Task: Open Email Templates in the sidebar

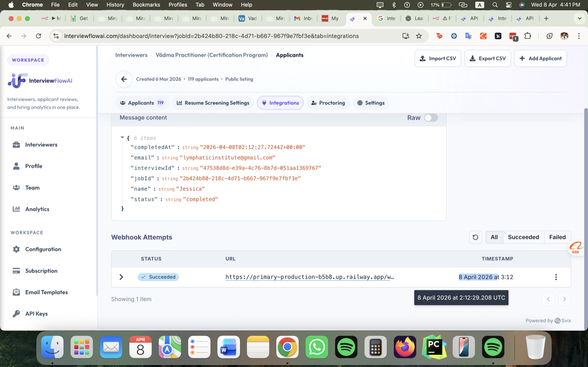Action: coord(46,292)
